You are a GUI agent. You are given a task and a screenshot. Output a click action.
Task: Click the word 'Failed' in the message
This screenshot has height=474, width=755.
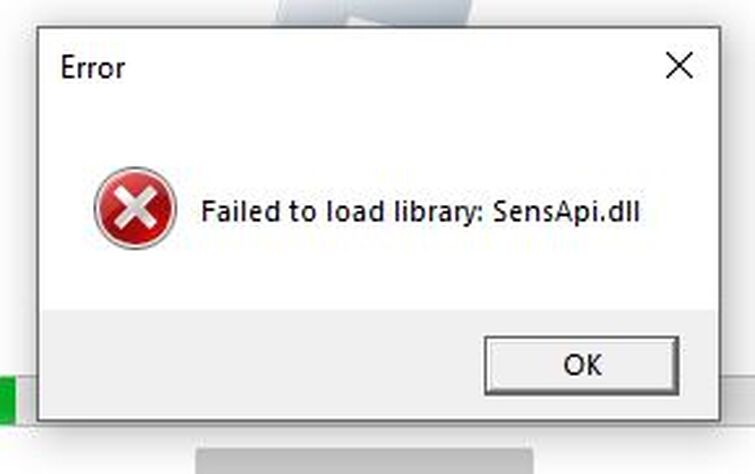coord(240,211)
